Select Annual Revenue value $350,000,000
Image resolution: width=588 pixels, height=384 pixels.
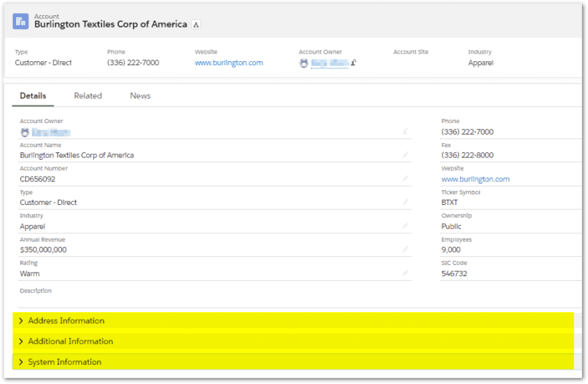[43, 250]
